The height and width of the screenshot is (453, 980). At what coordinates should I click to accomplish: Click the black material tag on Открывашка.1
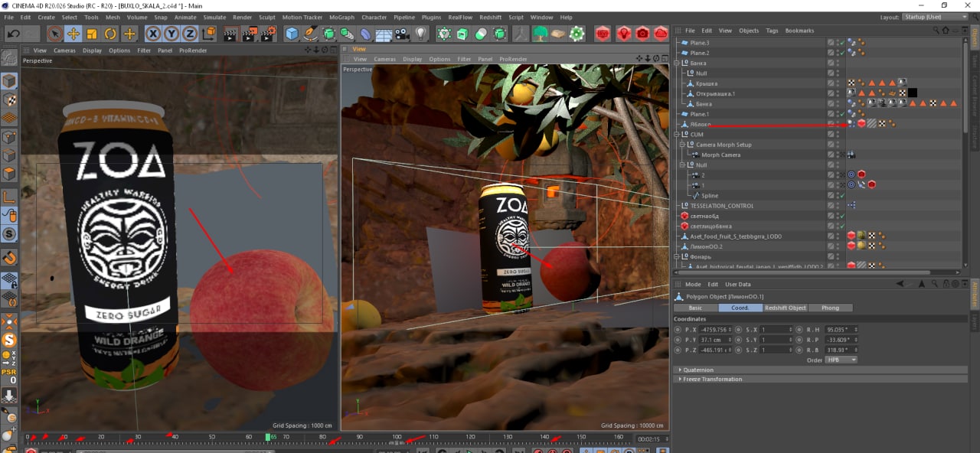click(912, 93)
